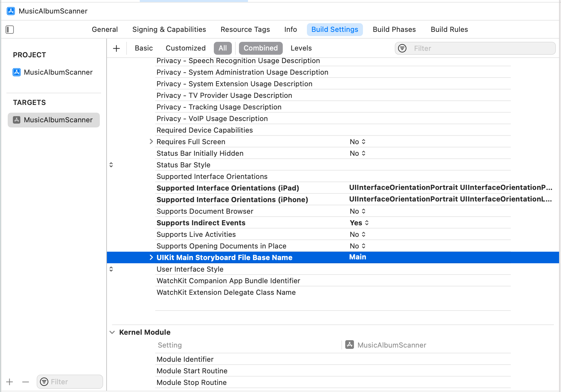Screen dimensions: 561x392
Task: Select Privacy - System Extension Usage Description row
Action: [x=333, y=84]
